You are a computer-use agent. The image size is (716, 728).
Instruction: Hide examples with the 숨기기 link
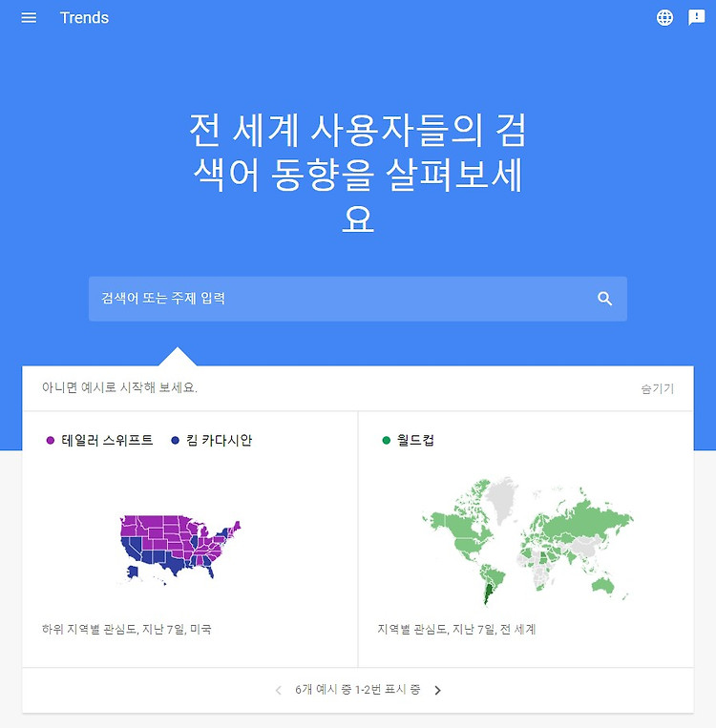658,388
